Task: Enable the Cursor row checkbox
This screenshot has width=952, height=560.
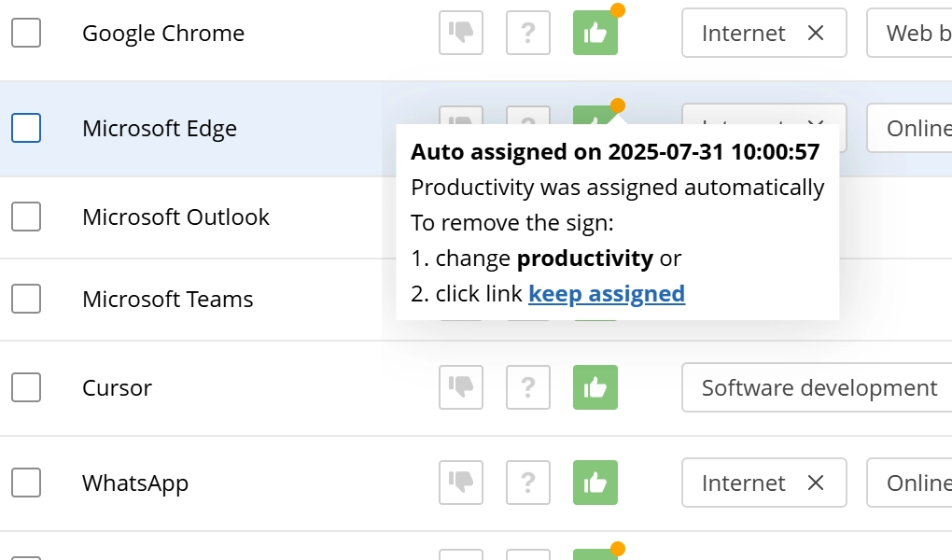Action: coord(26,387)
